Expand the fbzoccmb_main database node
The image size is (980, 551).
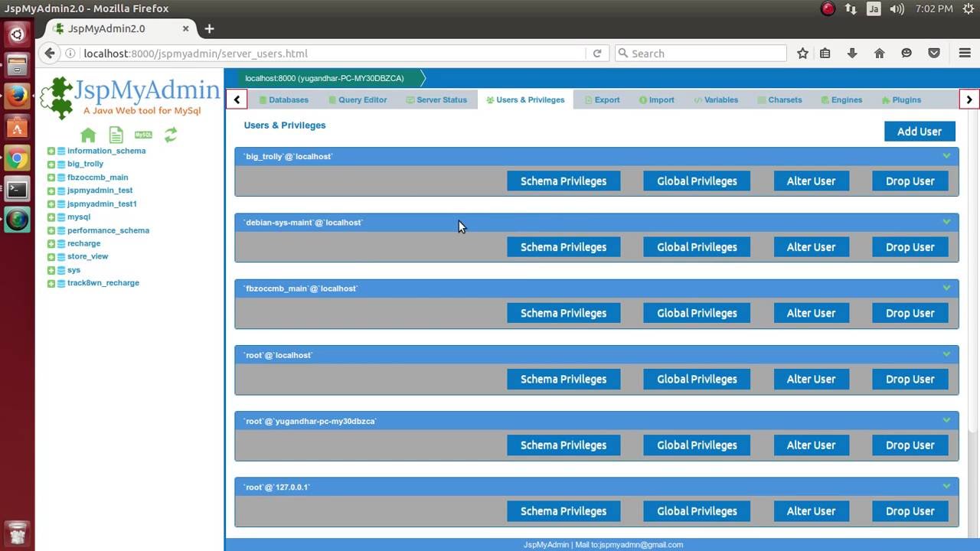51,177
